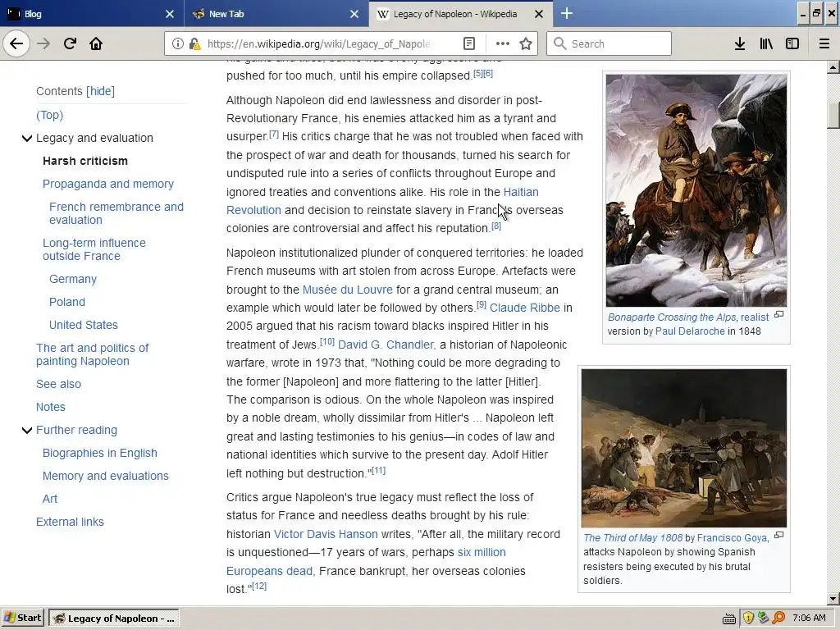Click the on-screen keyboard tray icon
Screen dimensions: 840x630
729,619
